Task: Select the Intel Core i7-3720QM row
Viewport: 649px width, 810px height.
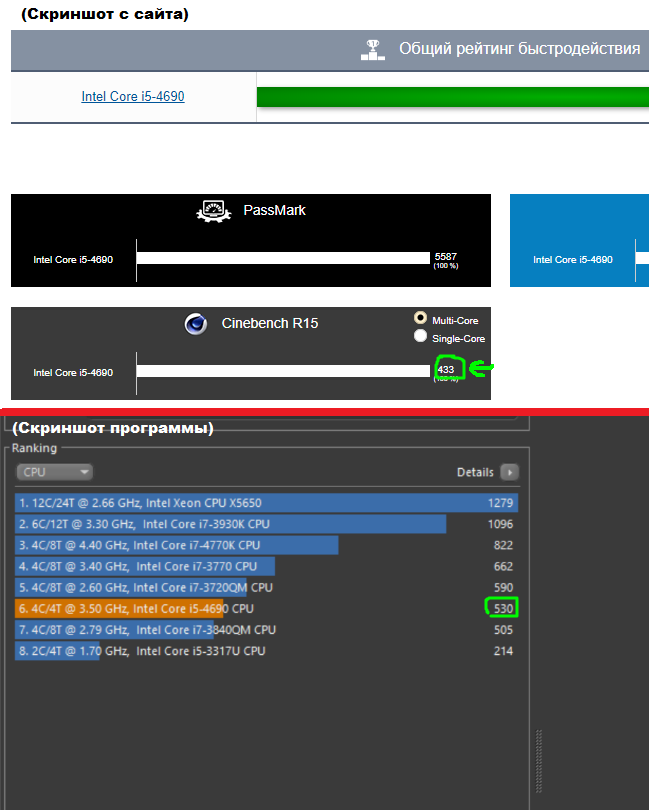Action: [x=267, y=587]
